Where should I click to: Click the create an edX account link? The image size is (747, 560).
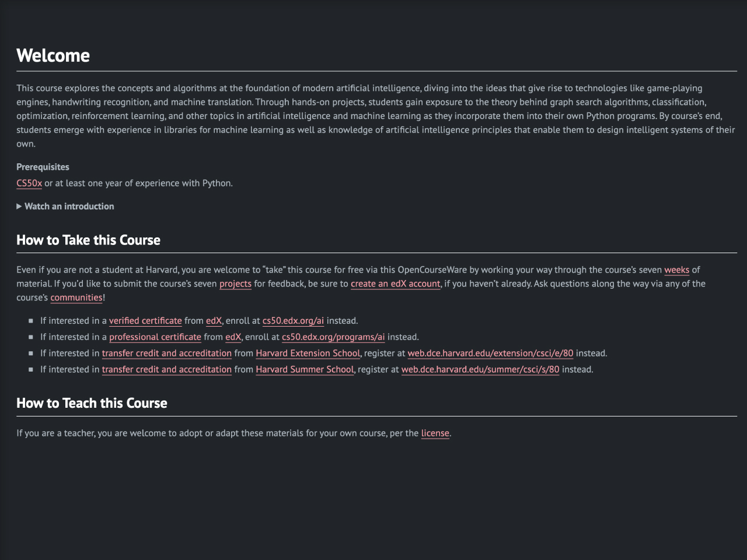395,284
